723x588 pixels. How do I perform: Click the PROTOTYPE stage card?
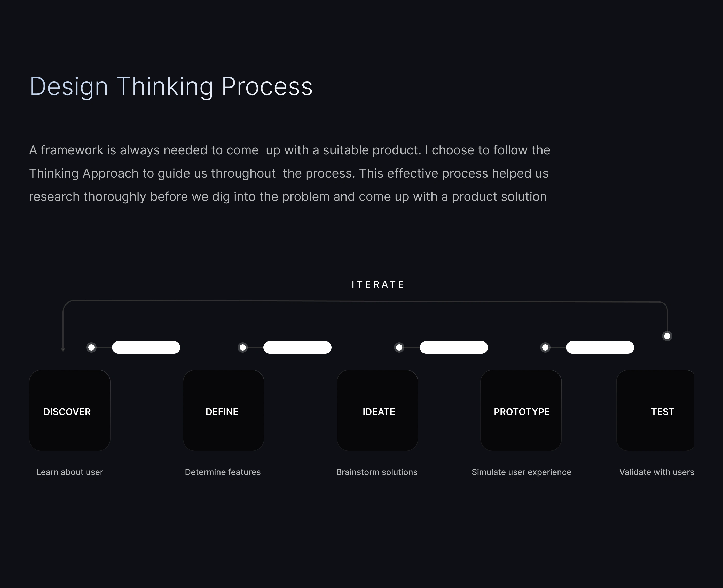521,410
